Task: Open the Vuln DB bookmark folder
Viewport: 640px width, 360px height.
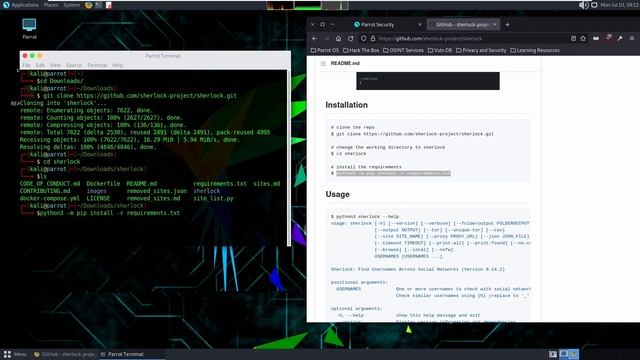Action: click(440, 51)
